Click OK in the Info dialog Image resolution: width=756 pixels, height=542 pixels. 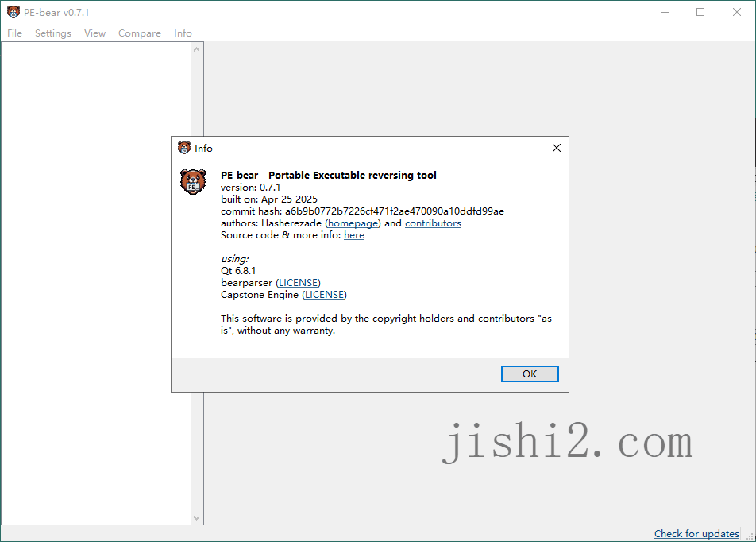(x=530, y=374)
